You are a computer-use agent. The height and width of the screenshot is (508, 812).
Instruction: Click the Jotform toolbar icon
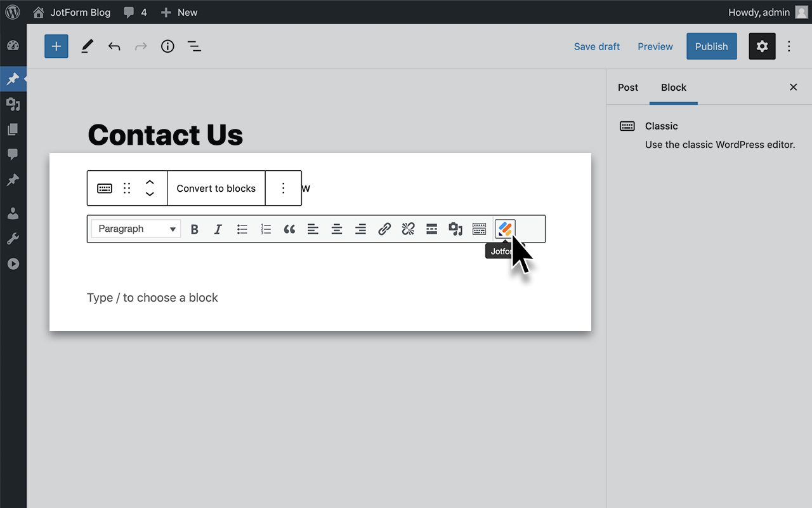point(505,229)
